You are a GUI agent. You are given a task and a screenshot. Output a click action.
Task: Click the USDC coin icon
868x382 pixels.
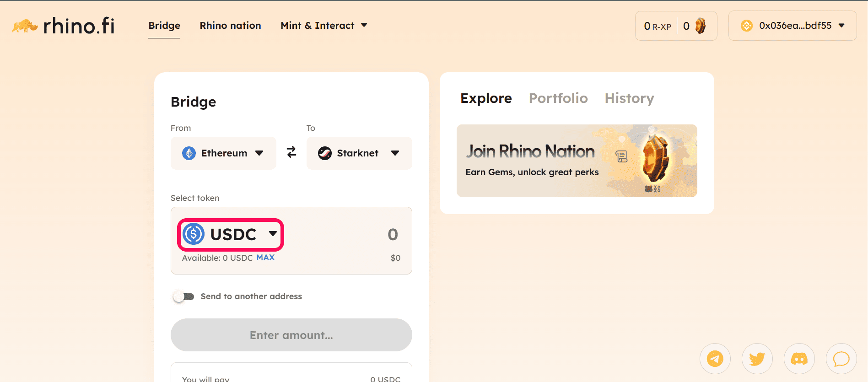(x=194, y=234)
